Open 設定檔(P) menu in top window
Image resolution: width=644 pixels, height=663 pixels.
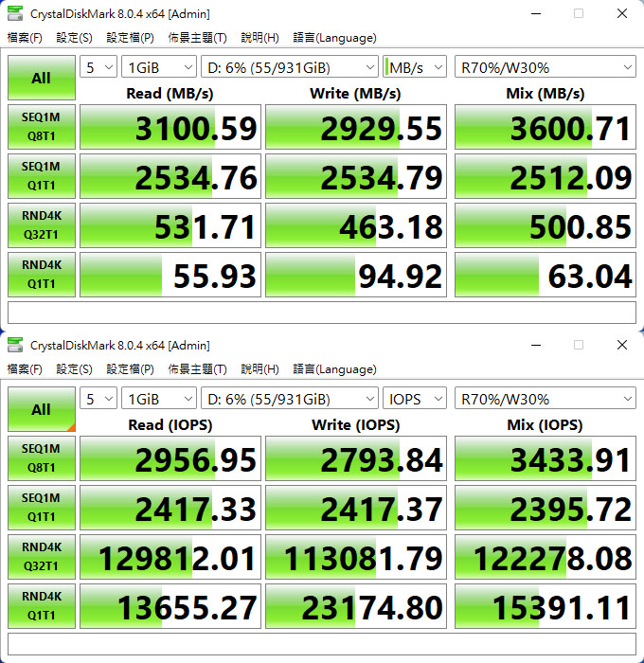[x=130, y=38]
